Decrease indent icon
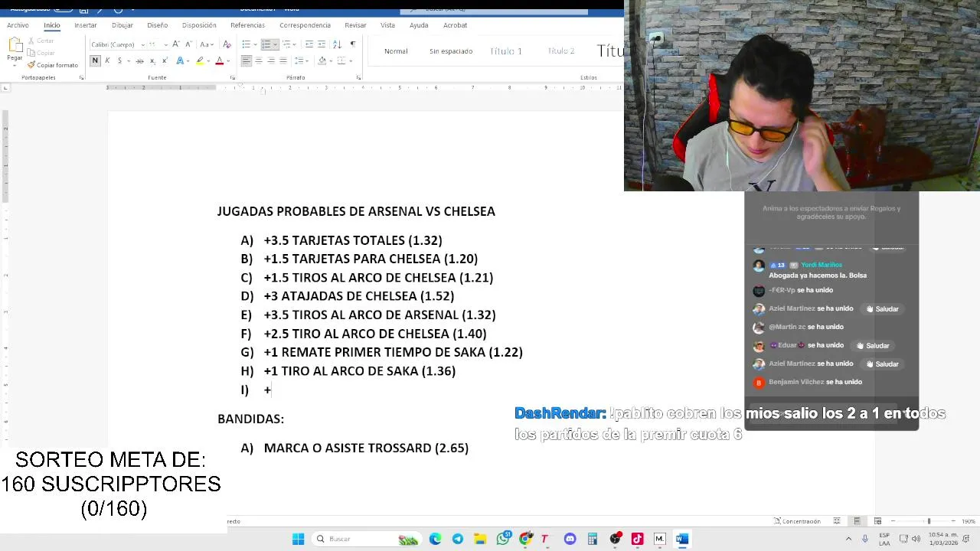This screenshot has height=551, width=980. click(x=309, y=44)
